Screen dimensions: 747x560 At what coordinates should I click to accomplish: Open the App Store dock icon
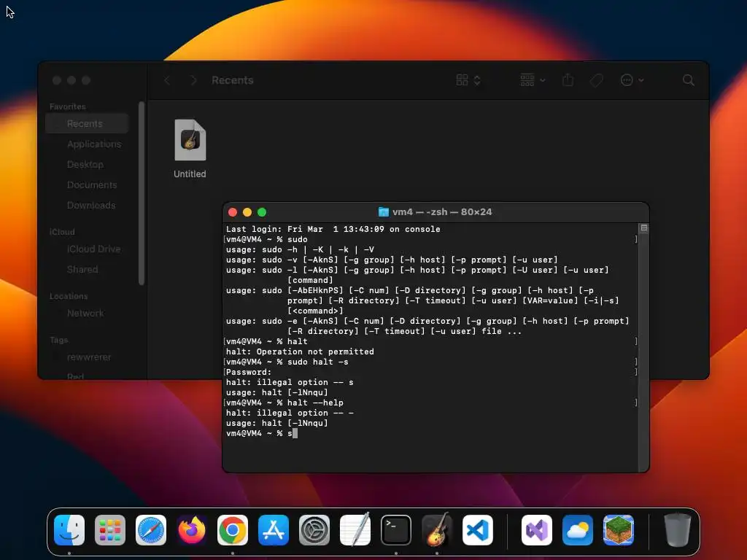pos(274,530)
